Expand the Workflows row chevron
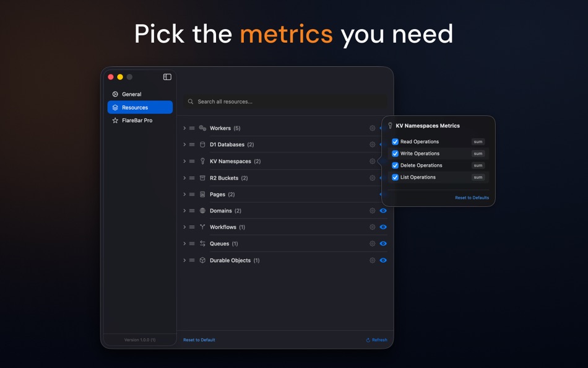This screenshot has height=368, width=588. click(x=184, y=227)
